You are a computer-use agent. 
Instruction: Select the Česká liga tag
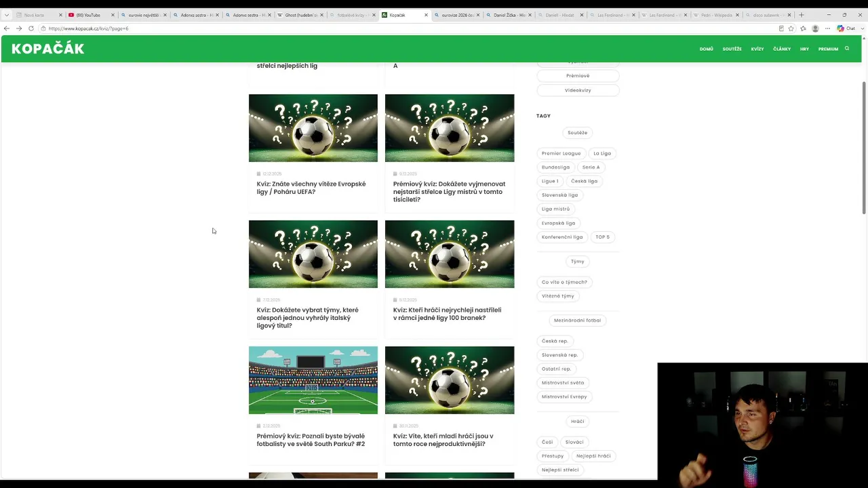584,181
